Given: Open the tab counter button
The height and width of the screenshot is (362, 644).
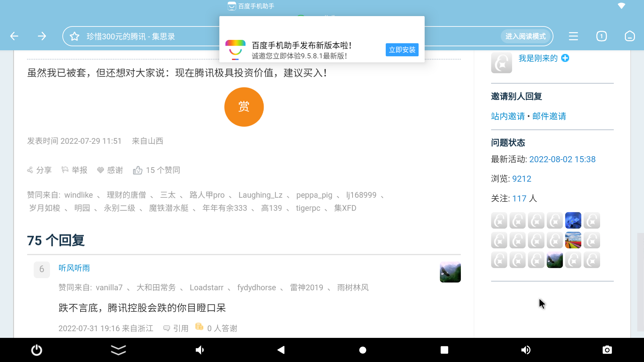Looking at the screenshot, I should pos(601,36).
